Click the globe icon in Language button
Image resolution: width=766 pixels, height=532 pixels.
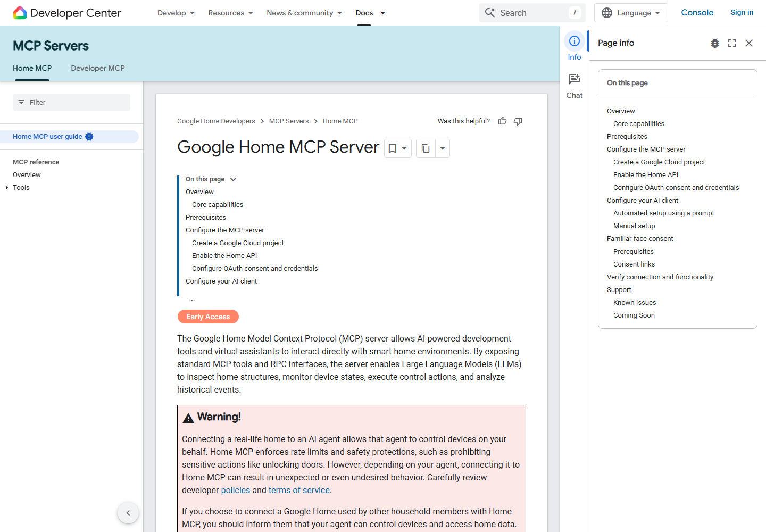tap(607, 13)
